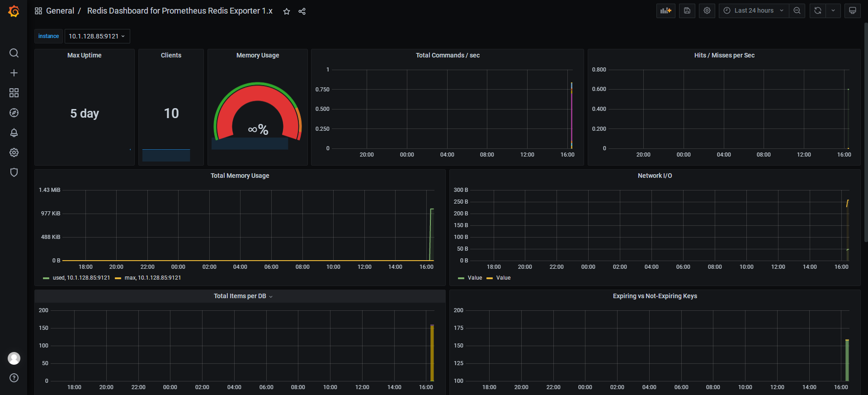
Task: Open dashboard settings gear in top bar
Action: [707, 11]
